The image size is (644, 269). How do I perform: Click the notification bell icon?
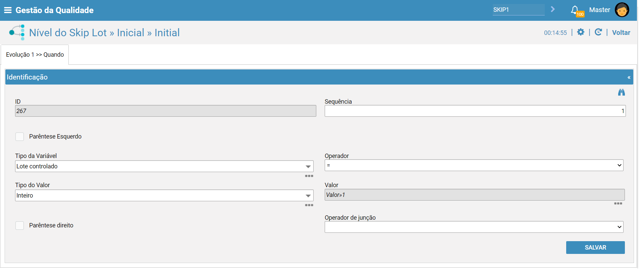575,9
